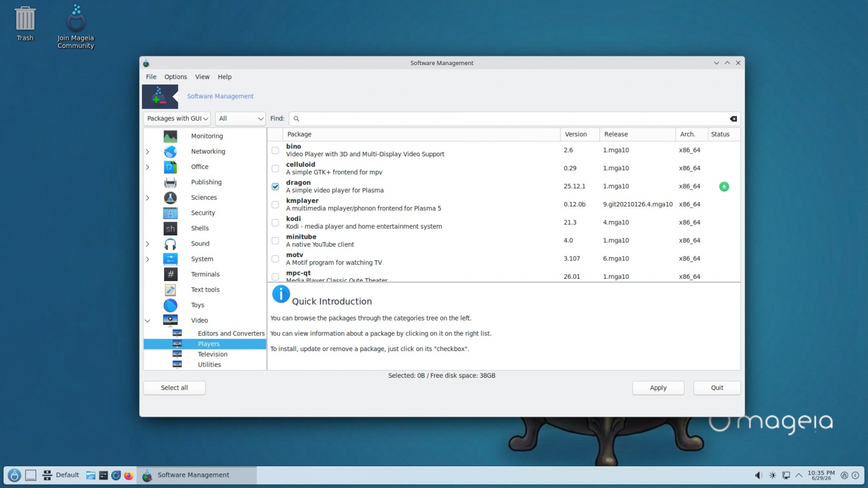This screenshot has height=488, width=868.
Task: Open the Join Mageia Community desktop icon
Action: [76, 27]
